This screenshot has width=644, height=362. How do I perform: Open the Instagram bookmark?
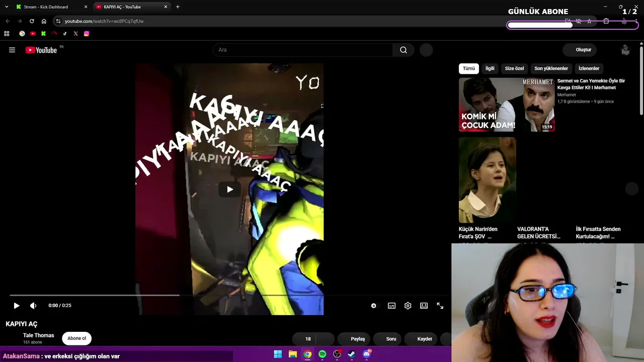tap(87, 34)
